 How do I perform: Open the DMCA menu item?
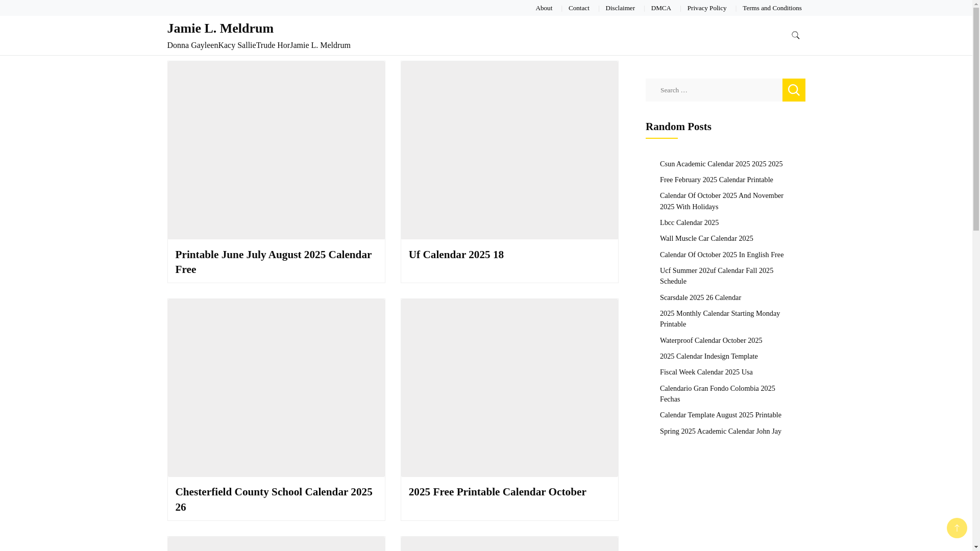pos(661,8)
